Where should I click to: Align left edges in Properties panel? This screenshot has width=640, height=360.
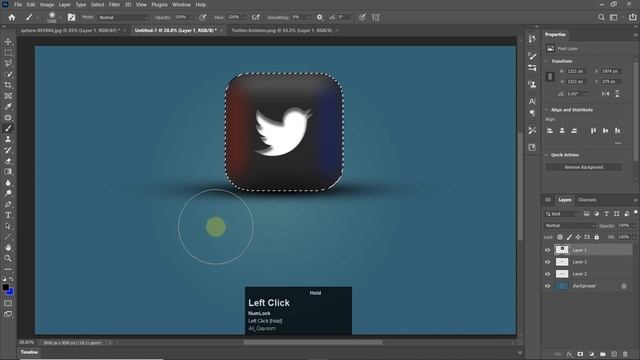click(550, 131)
